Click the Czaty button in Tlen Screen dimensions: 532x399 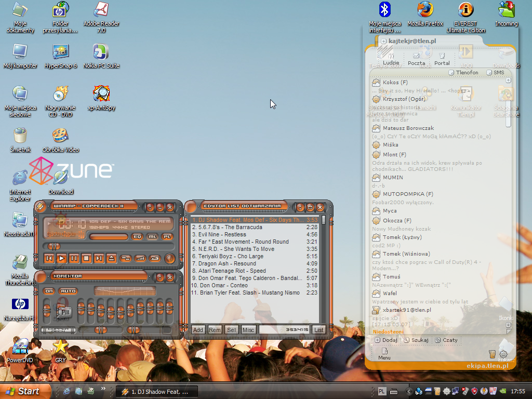pyautogui.click(x=446, y=340)
